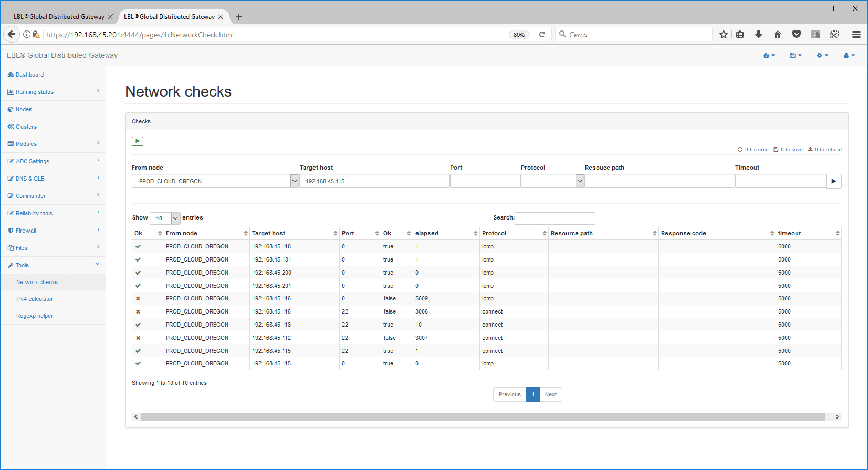This screenshot has height=470, width=868.
Task: Click the bookmark star icon in browser toolbar
Action: [x=724, y=35]
